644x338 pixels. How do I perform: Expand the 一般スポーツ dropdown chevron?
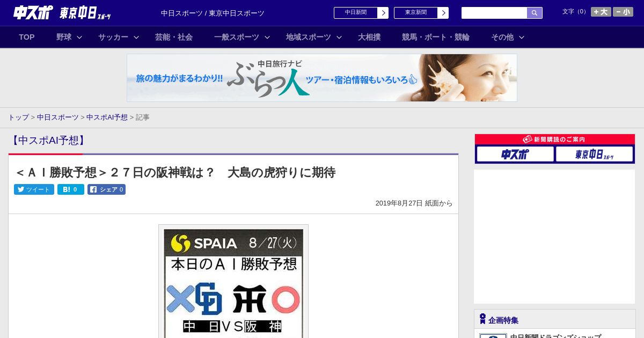tap(267, 37)
